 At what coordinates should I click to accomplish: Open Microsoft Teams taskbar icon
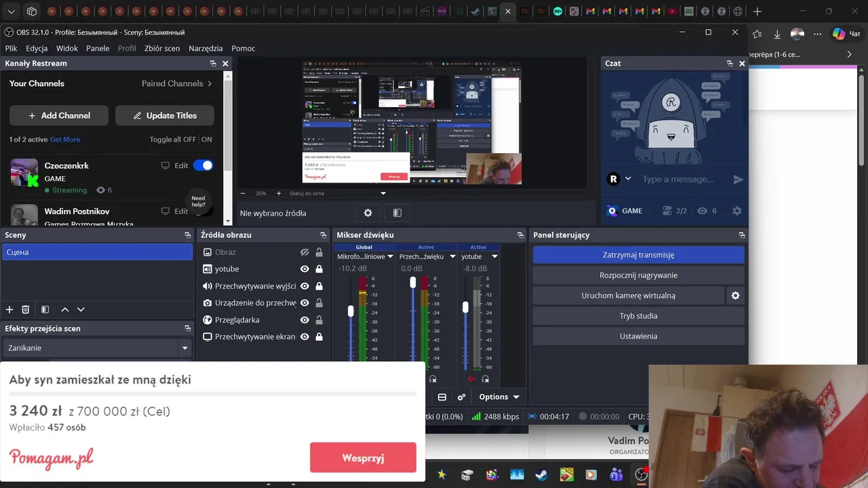click(x=616, y=475)
